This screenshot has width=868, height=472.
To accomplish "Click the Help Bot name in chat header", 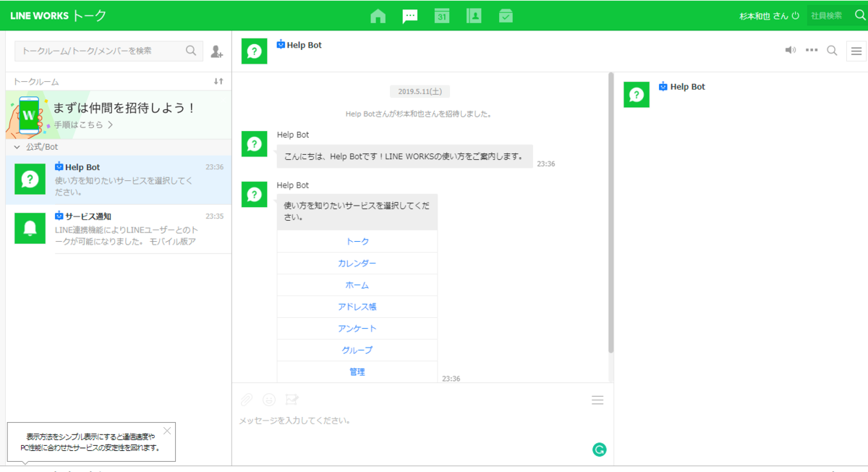I will 305,45.
